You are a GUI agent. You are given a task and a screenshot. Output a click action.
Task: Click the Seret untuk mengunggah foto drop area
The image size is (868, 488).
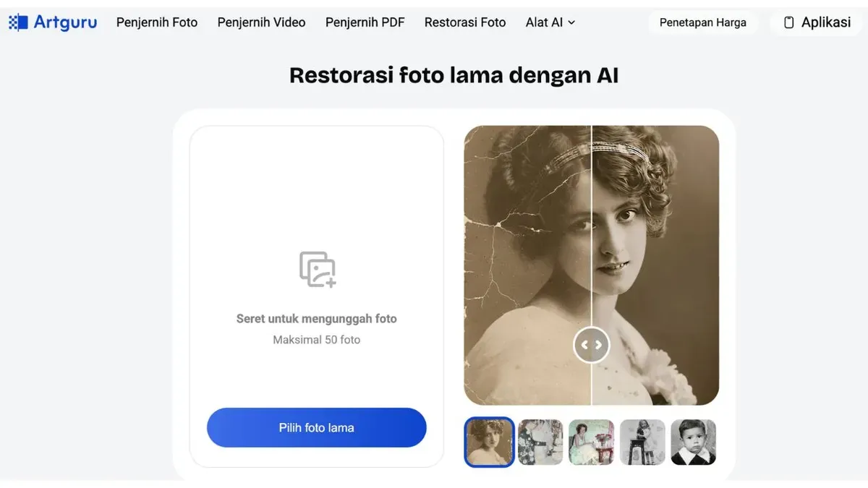pos(316,318)
